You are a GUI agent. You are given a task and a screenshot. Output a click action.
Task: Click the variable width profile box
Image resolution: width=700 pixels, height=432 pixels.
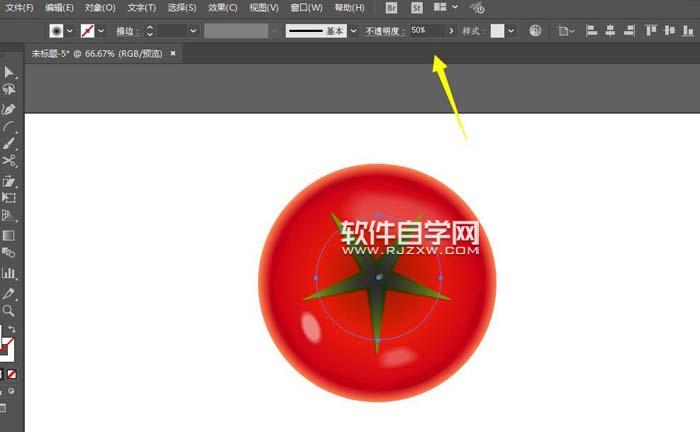click(236, 31)
